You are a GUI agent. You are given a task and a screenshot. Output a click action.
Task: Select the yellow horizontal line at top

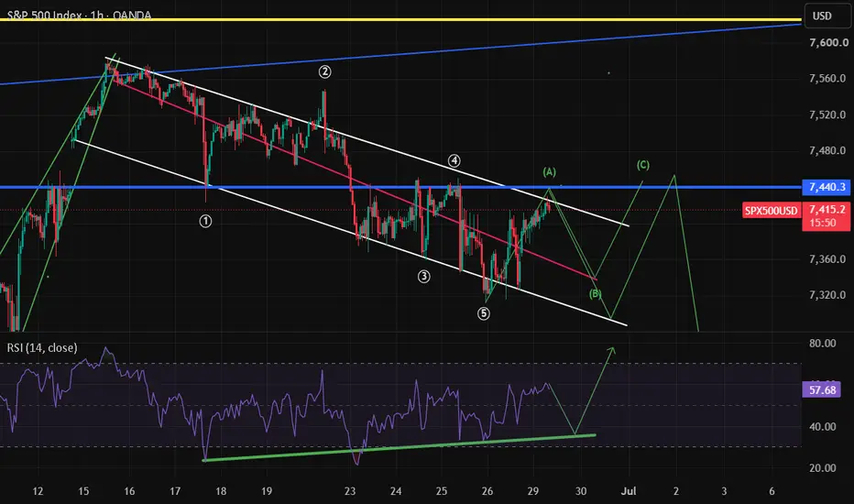pos(400,20)
